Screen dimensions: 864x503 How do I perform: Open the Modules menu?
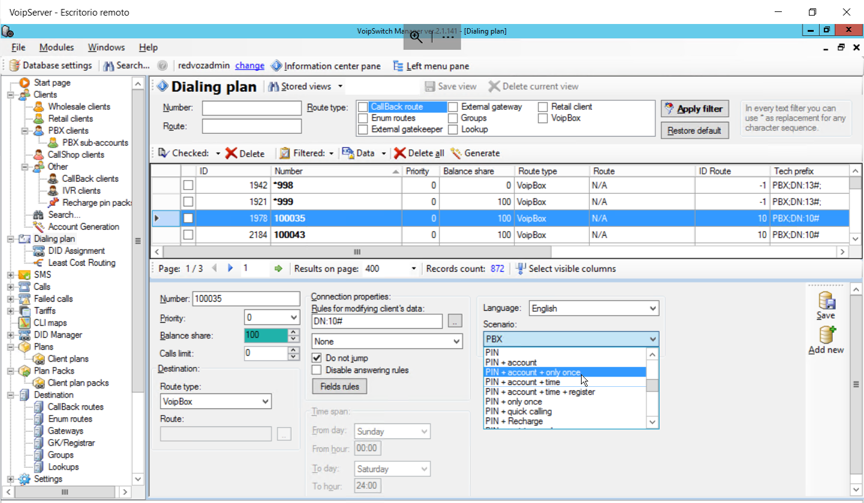[x=56, y=47]
